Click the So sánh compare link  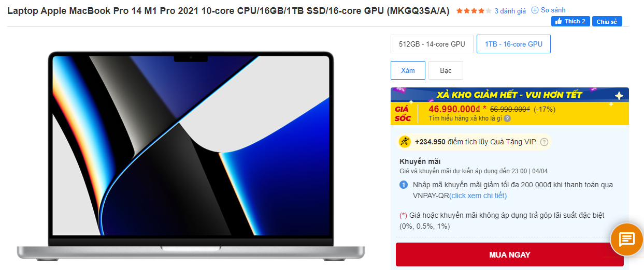[x=553, y=10]
